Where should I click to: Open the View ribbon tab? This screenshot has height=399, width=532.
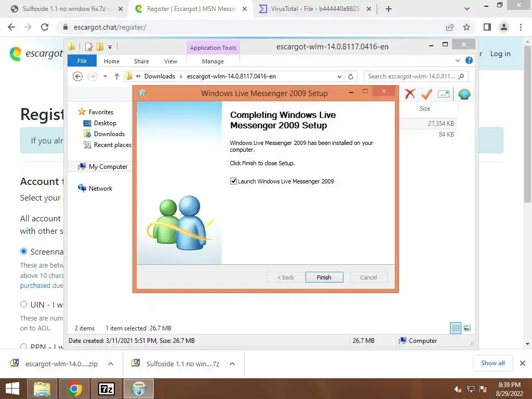click(x=170, y=61)
